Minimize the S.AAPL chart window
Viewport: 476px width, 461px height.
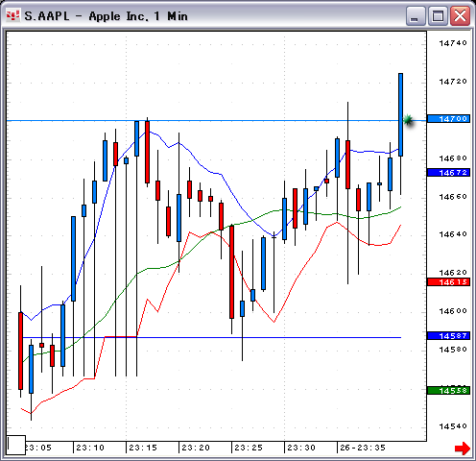click(416, 15)
